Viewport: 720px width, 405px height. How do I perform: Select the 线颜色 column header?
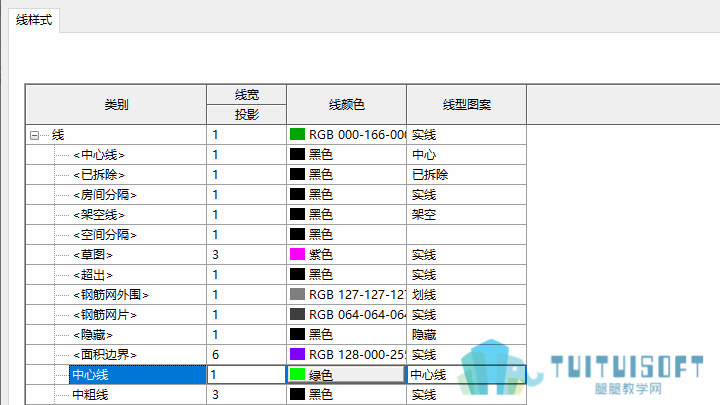tap(347, 105)
